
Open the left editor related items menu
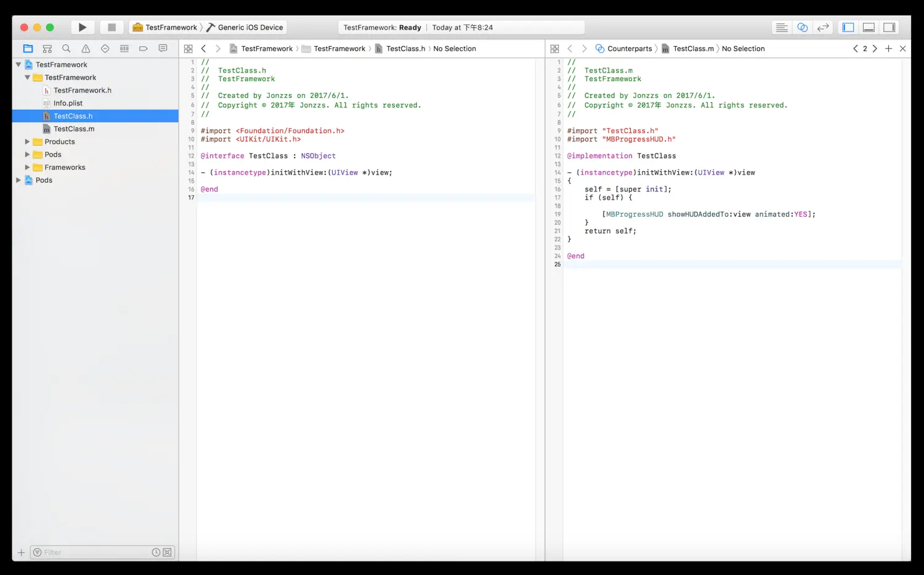pos(188,49)
